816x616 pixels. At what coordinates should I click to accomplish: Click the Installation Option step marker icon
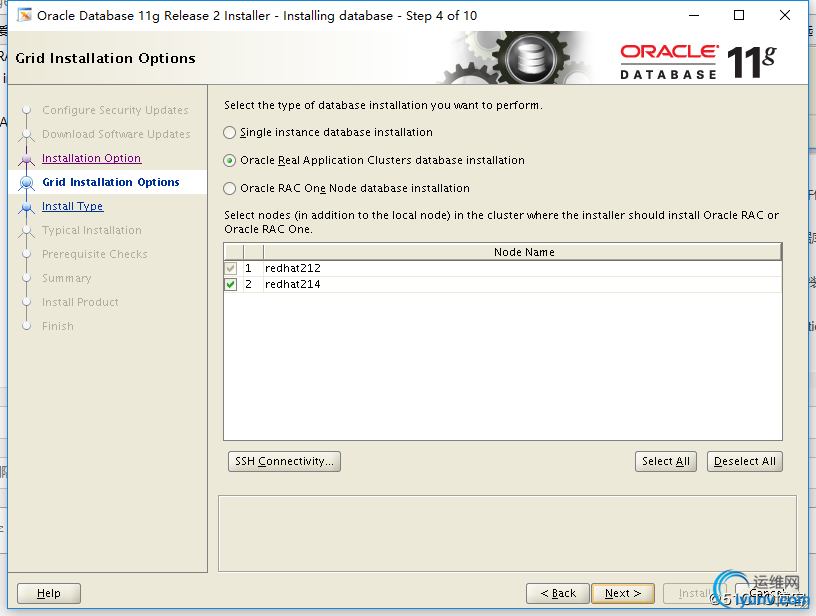pos(27,159)
